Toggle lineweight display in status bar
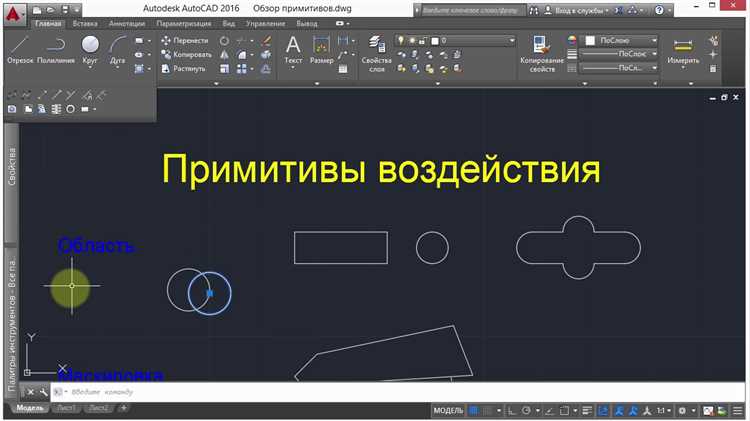This screenshot has width=750, height=421. click(587, 410)
